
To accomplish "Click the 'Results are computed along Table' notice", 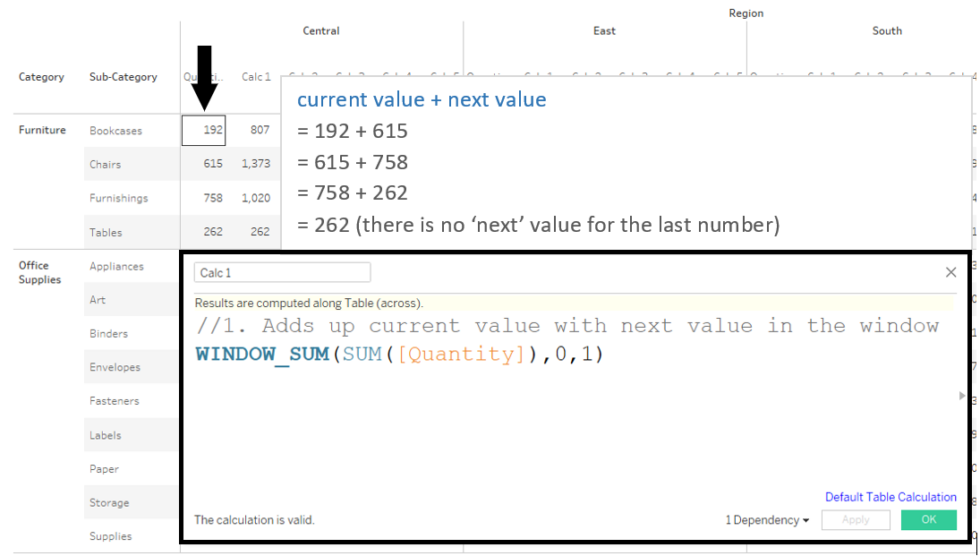I will tap(309, 303).
